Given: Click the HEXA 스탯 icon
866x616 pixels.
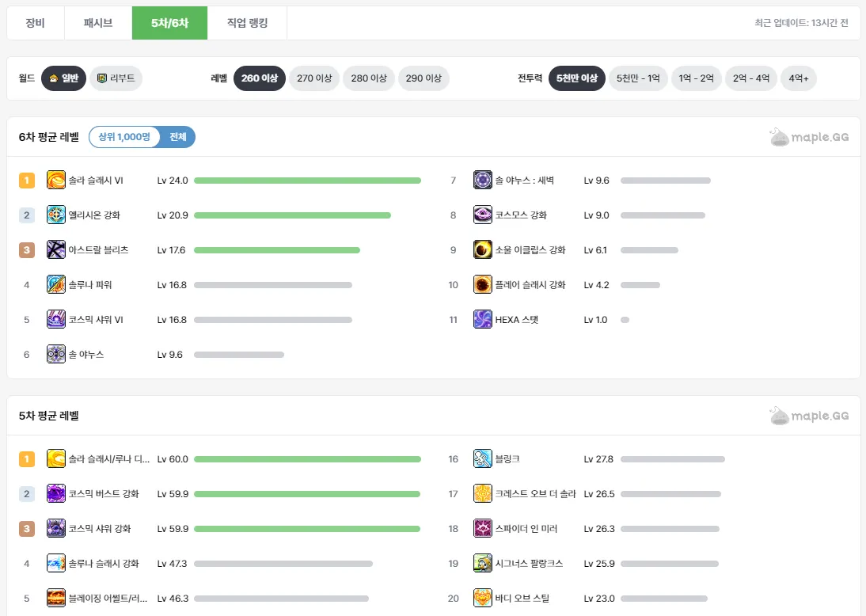Looking at the screenshot, I should [483, 319].
